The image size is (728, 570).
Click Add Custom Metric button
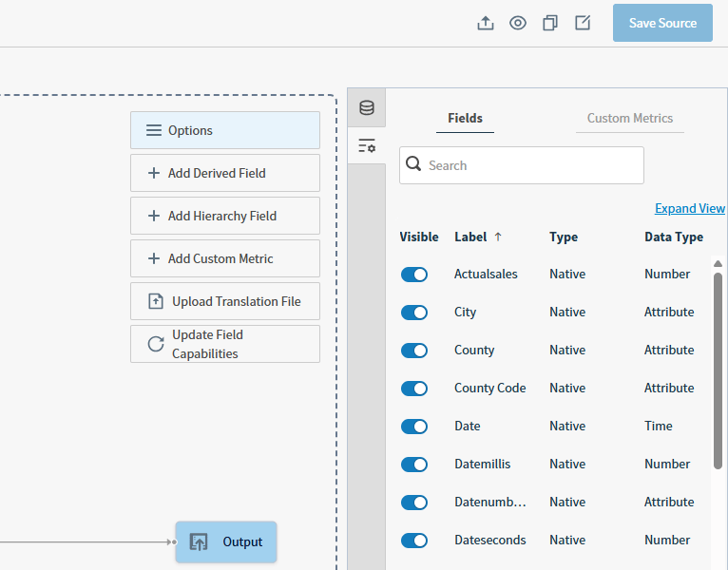point(225,258)
